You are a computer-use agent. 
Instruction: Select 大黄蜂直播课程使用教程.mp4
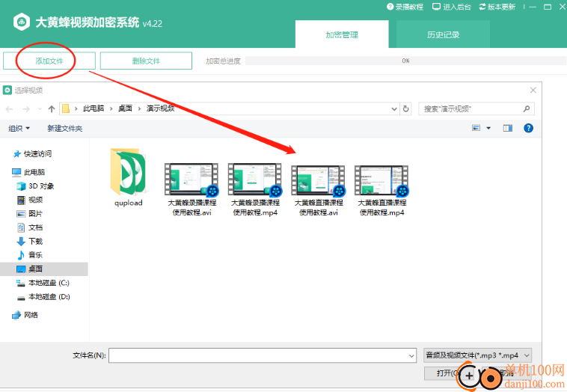click(381, 189)
